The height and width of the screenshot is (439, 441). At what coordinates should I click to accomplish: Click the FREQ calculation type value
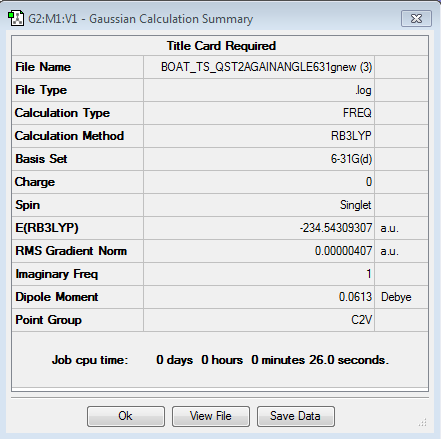pyautogui.click(x=357, y=113)
